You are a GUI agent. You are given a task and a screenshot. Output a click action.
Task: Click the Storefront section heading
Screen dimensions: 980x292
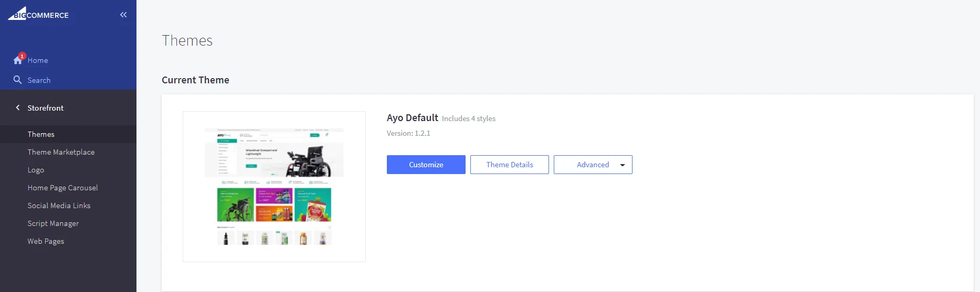(x=46, y=108)
